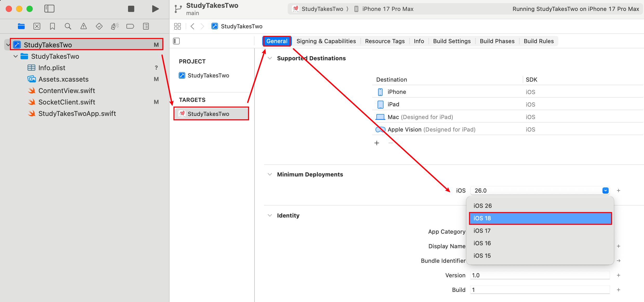Open the Bookmark navigator icon
644x302 pixels.
[x=52, y=26]
